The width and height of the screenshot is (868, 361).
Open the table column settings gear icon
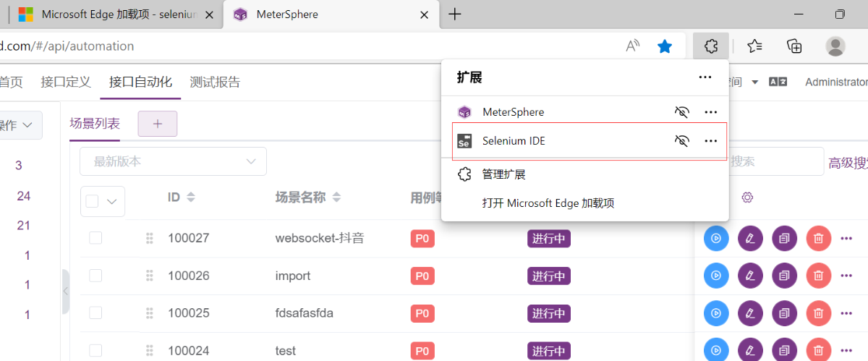(x=747, y=198)
